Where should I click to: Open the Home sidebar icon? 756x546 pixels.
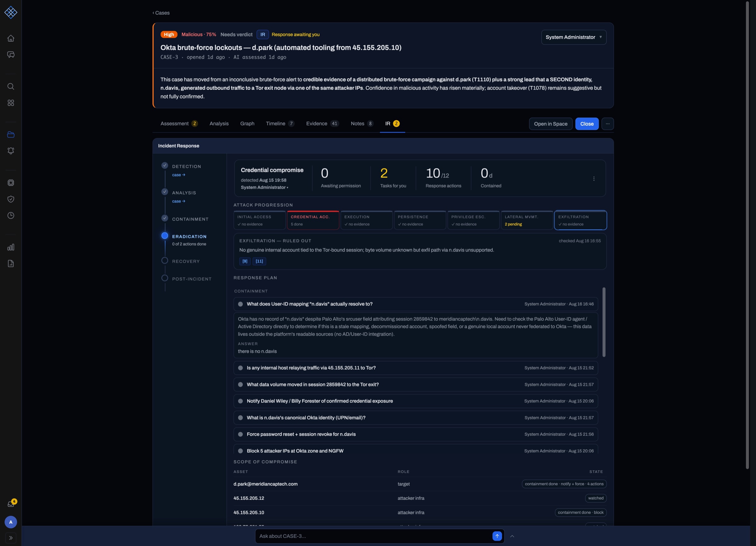11,38
